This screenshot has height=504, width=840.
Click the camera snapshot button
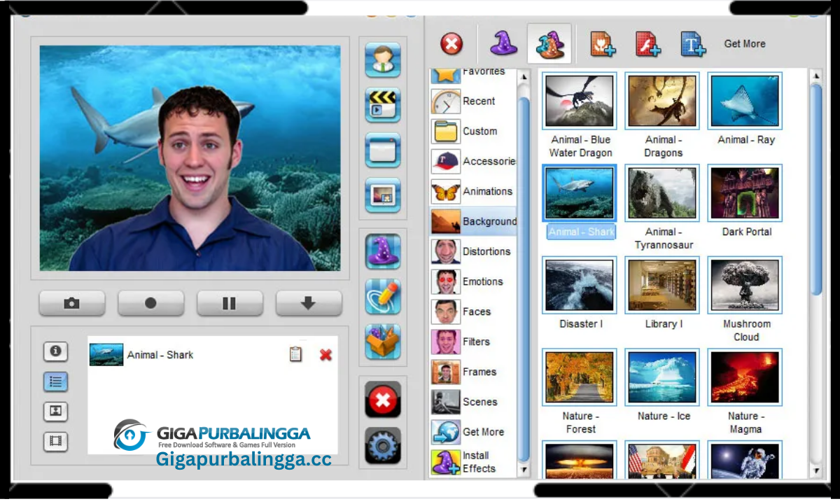pyautogui.click(x=72, y=303)
